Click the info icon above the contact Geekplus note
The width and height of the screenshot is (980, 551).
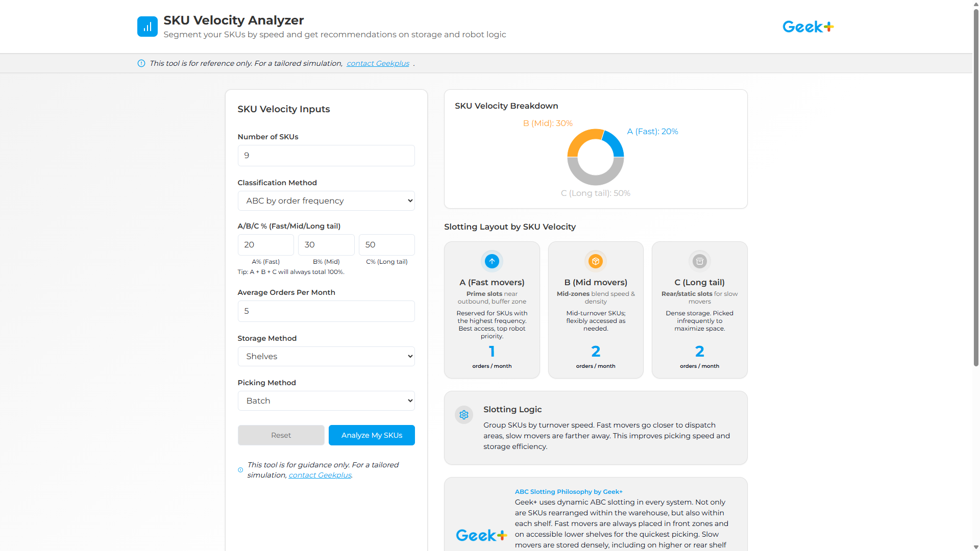coord(240,469)
